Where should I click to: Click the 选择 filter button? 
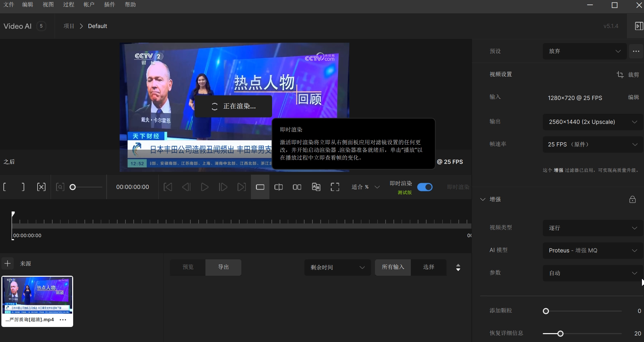click(429, 267)
